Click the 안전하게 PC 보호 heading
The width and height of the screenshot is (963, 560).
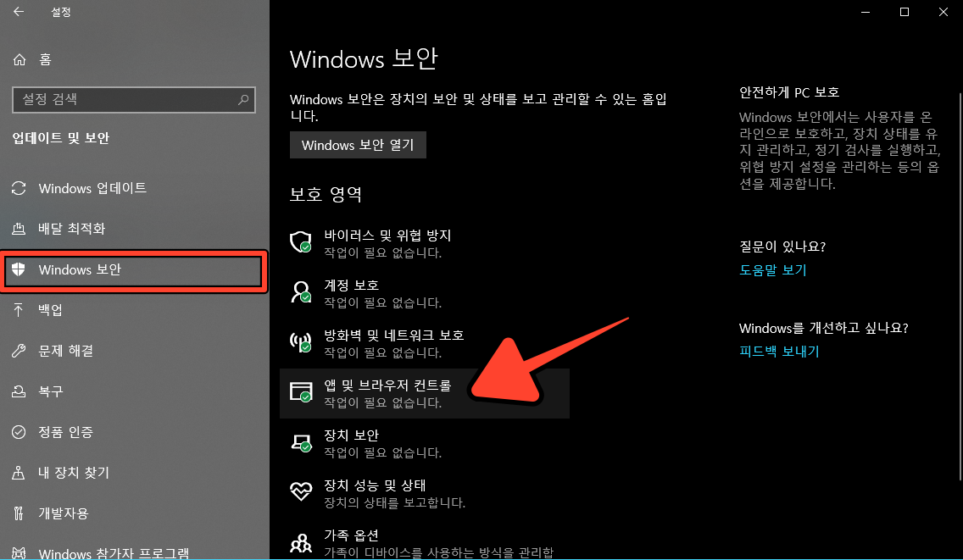tap(789, 92)
